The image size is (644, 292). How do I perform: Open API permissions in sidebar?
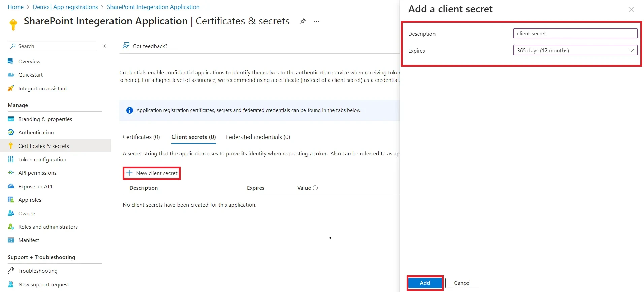37,173
